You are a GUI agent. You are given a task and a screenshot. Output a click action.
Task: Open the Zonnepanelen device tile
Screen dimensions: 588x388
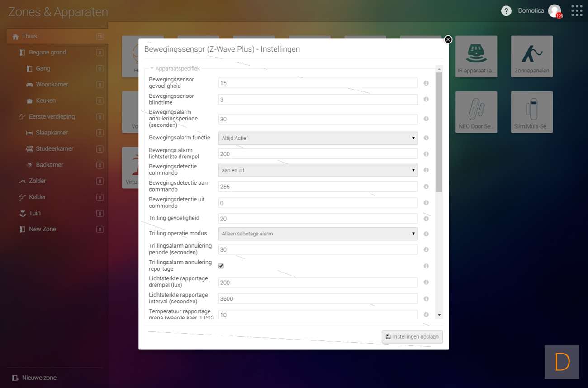tap(531, 57)
